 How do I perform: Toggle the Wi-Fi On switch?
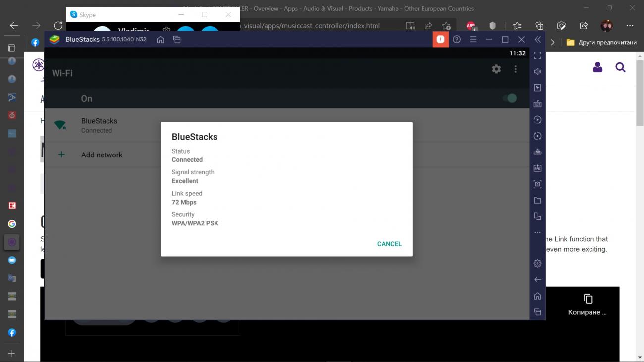[x=510, y=98]
